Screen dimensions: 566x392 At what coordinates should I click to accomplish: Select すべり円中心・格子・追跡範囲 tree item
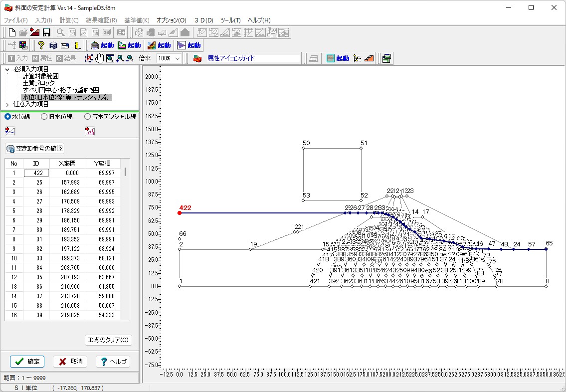(61, 90)
